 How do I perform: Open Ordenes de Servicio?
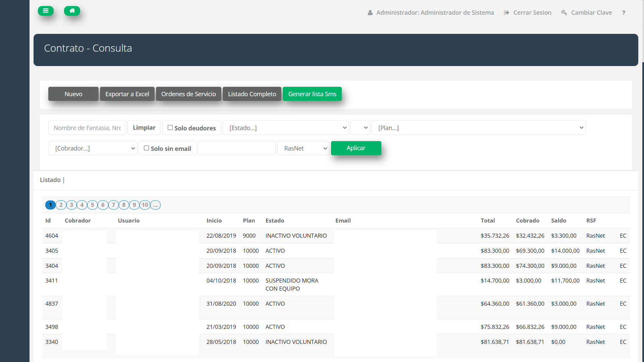(189, 94)
